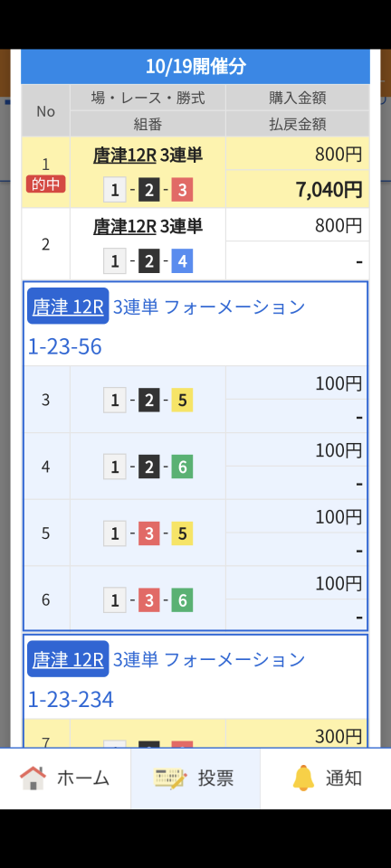Open 唐津12R link in row 1
Screen dimensions: 391x868
tap(125, 156)
